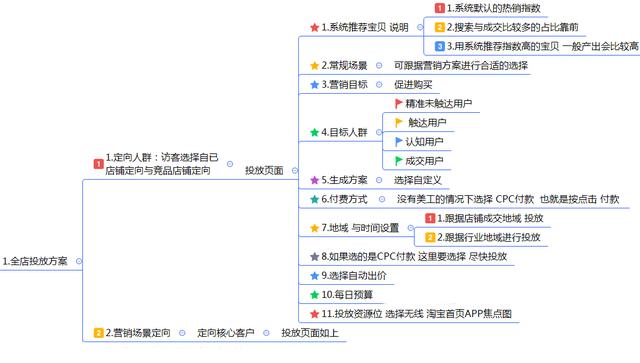640x363 pixels.
Task: Select text 8.如果选的是CPC付款 这里要选择 尽快投放
Action: tap(414, 256)
